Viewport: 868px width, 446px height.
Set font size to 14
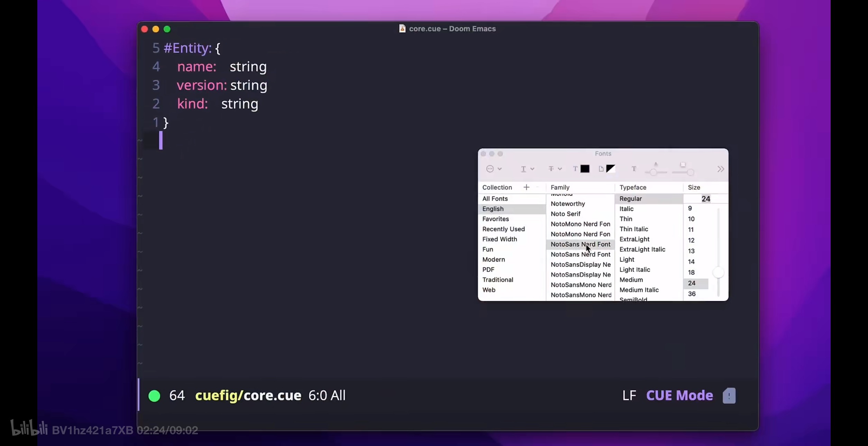click(x=696, y=262)
